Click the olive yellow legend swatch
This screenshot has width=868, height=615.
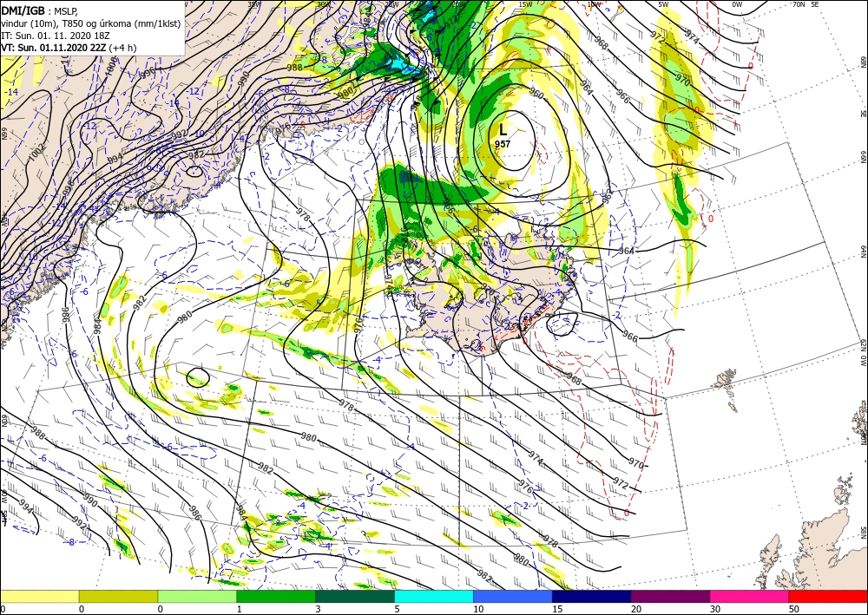point(118,596)
